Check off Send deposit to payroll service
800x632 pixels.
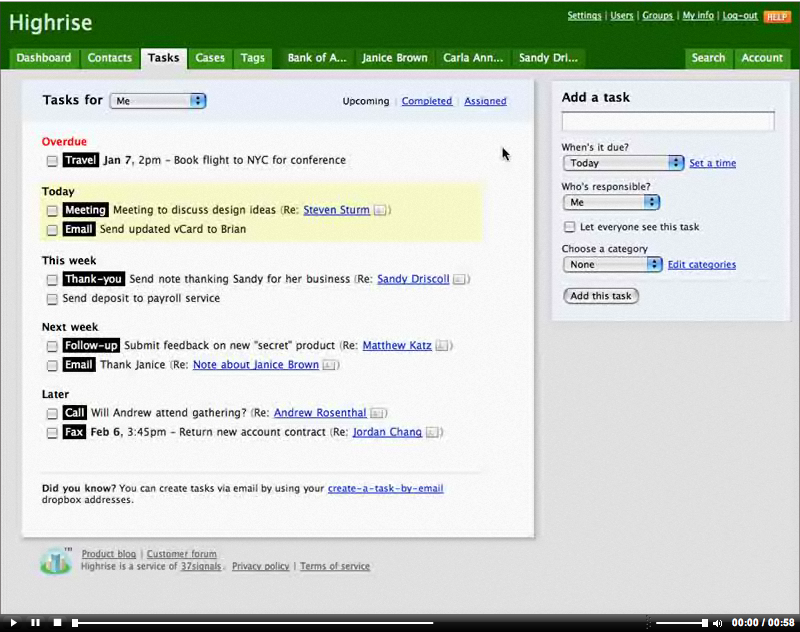tap(52, 299)
